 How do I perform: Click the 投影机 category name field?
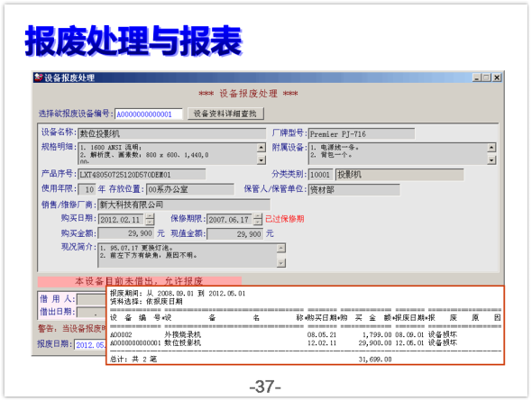[x=399, y=175]
